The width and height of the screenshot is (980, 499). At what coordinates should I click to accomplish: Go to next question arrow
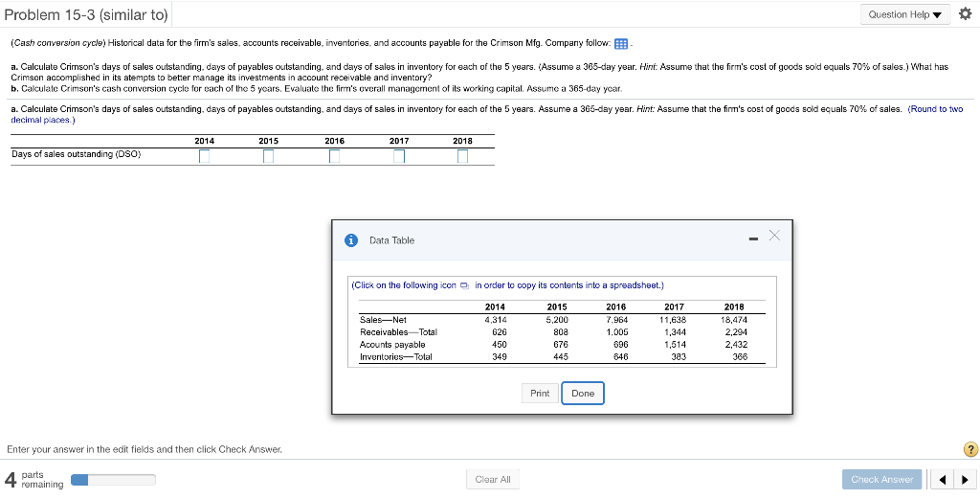click(x=965, y=480)
